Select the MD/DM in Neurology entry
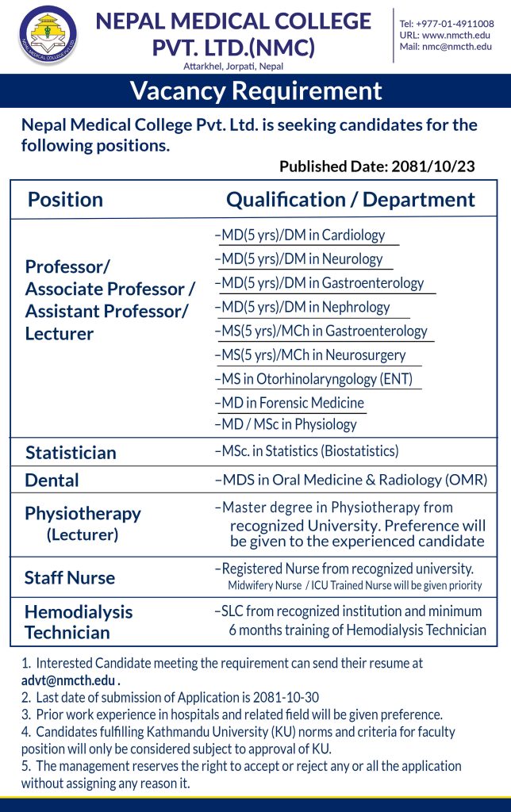Viewport: 511px width, 812px height. pyautogui.click(x=302, y=259)
